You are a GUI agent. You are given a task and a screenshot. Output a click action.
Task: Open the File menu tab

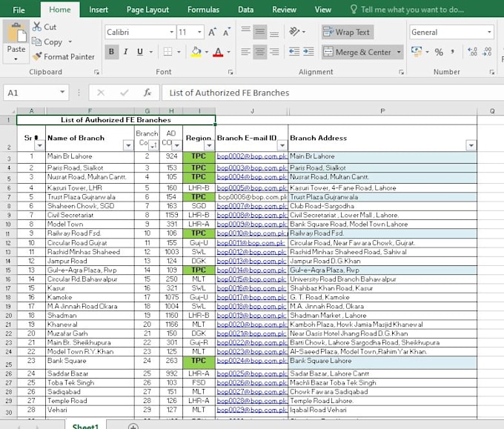coord(19,10)
